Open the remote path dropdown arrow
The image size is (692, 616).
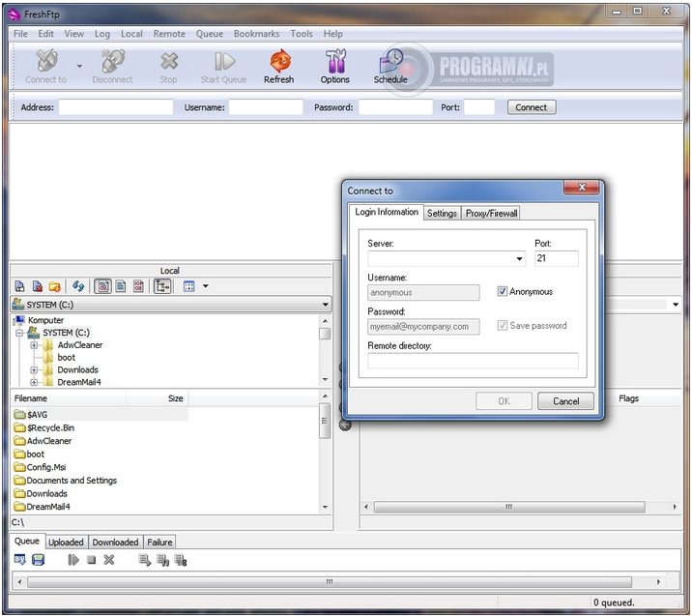676,305
